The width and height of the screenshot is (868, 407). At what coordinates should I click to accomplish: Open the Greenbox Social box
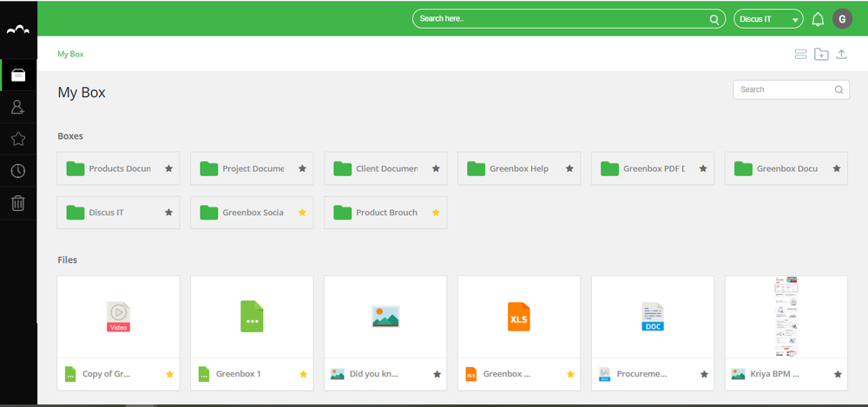pyautogui.click(x=252, y=212)
